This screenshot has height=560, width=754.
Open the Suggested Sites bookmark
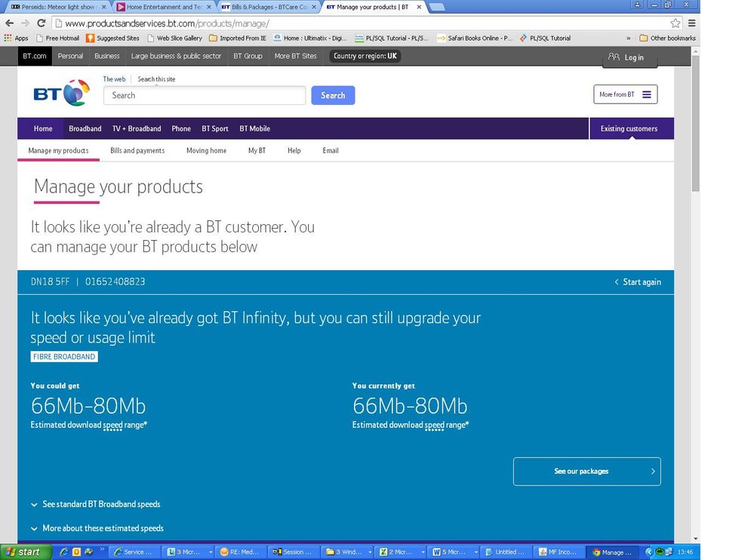pyautogui.click(x=112, y=38)
